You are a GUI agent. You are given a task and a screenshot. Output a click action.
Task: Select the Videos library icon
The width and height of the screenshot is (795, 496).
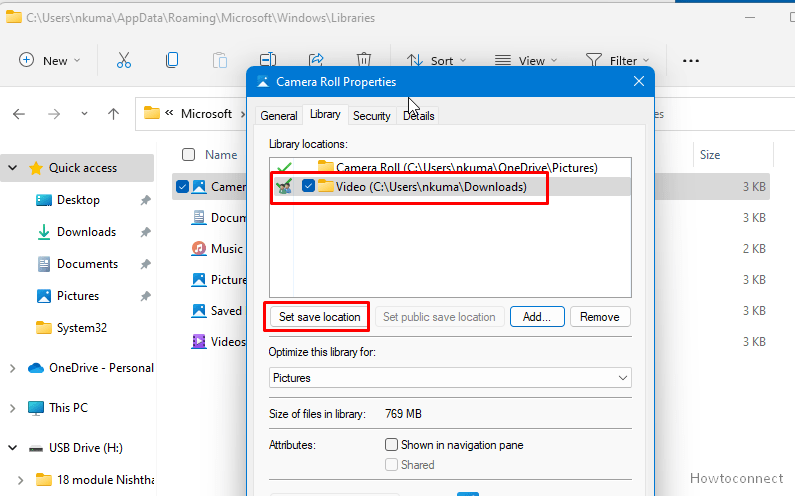(x=199, y=341)
